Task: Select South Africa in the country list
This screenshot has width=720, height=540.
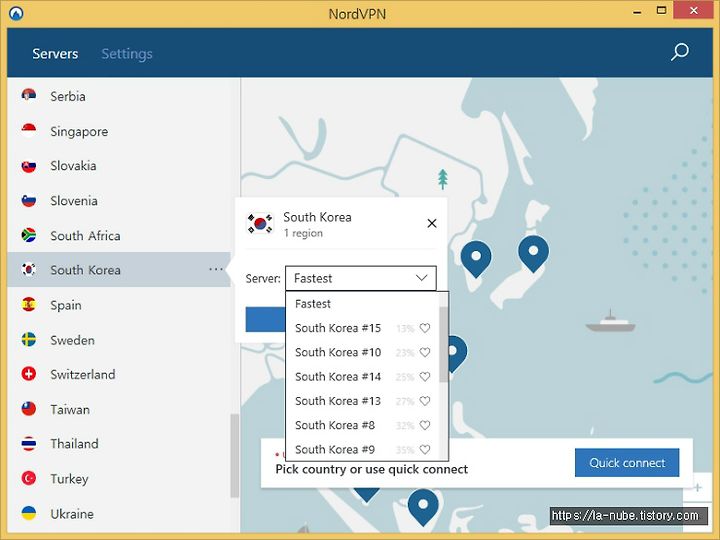Action: coord(119,236)
